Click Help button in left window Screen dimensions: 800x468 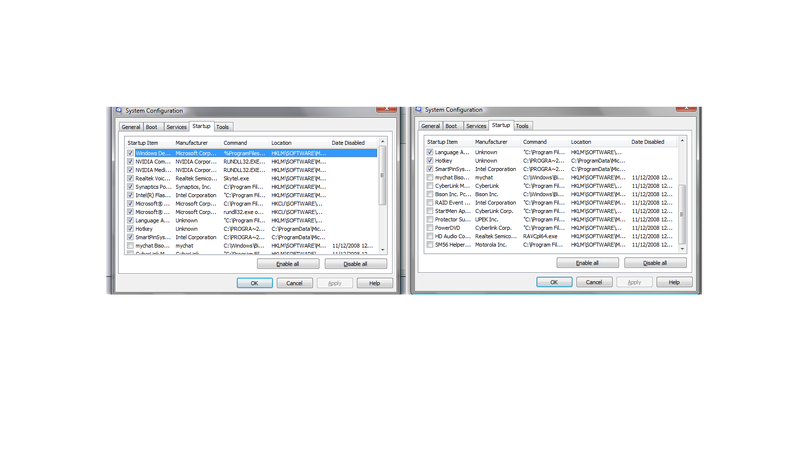coord(374,283)
